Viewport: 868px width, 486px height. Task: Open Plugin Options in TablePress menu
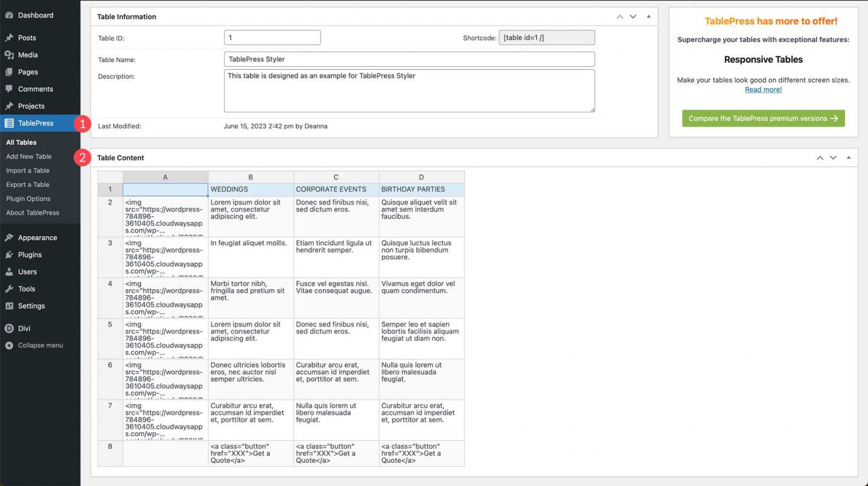pyautogui.click(x=28, y=199)
